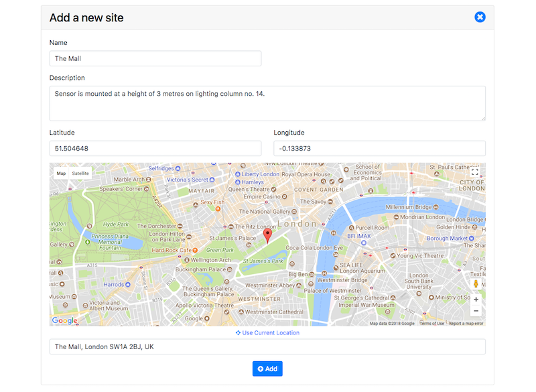Click the Harrods shop marker
Image resolution: width=536 pixels, height=392 pixels.
pyautogui.click(x=128, y=284)
